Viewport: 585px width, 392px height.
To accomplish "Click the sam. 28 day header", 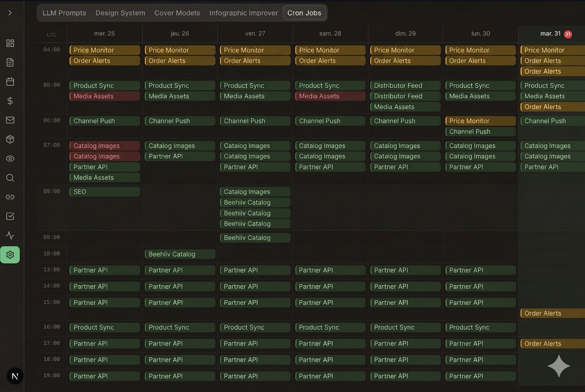I will (x=330, y=33).
